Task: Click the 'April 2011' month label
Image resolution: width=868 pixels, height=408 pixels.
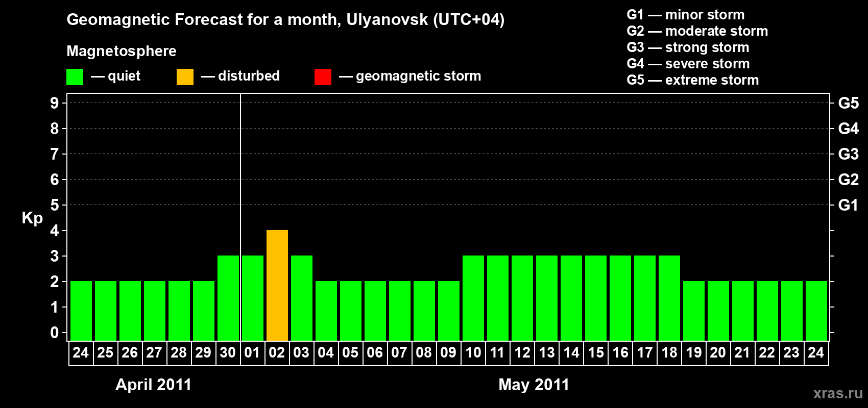Action: (153, 385)
